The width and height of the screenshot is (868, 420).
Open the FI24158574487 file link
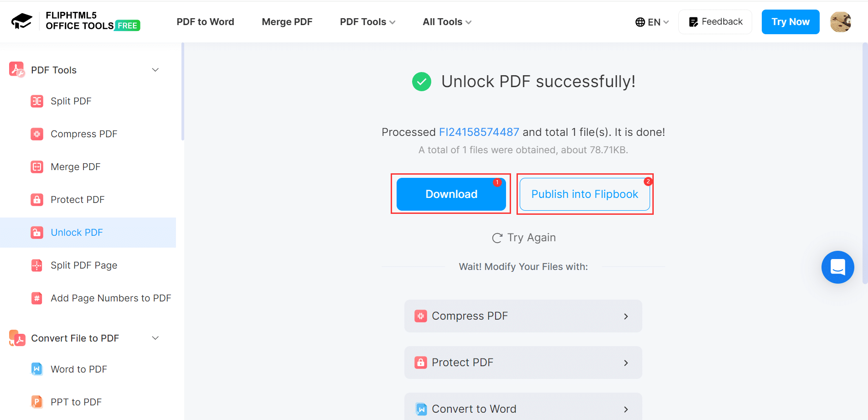(x=479, y=132)
